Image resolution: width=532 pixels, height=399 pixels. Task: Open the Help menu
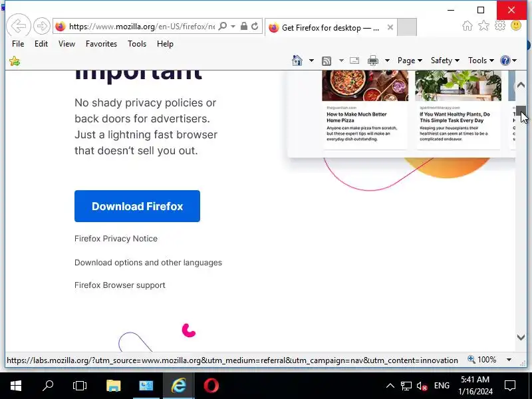click(165, 44)
